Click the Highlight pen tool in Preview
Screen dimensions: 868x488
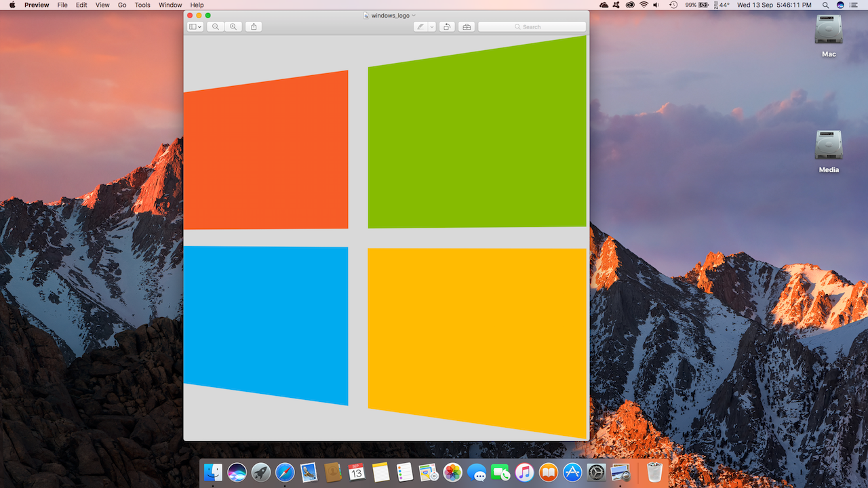click(421, 26)
